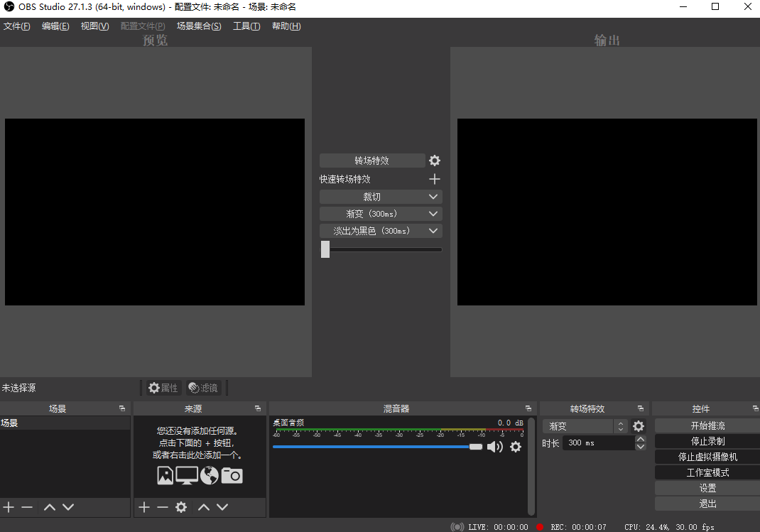Enable 工作室模式
Screen dimensions: 760x532
click(x=707, y=472)
